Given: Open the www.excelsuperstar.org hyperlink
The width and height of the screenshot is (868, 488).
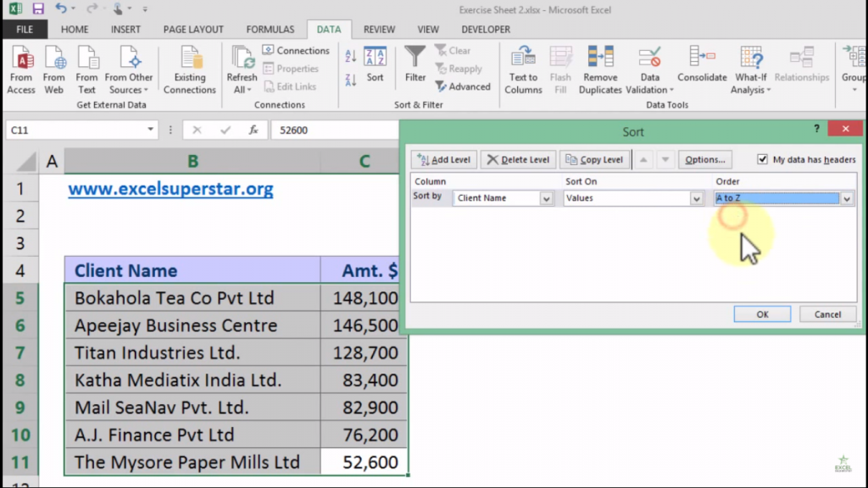Looking at the screenshot, I should [x=170, y=188].
